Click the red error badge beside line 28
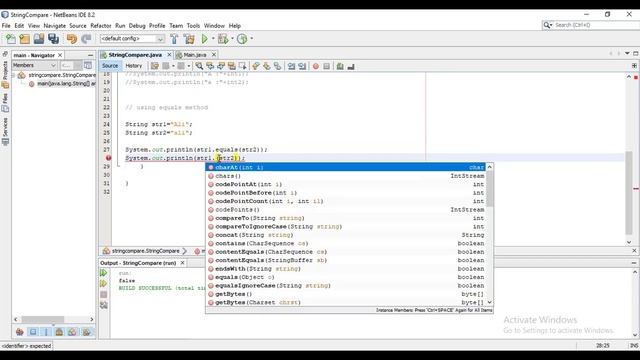The height and width of the screenshot is (360, 640). click(x=108, y=158)
